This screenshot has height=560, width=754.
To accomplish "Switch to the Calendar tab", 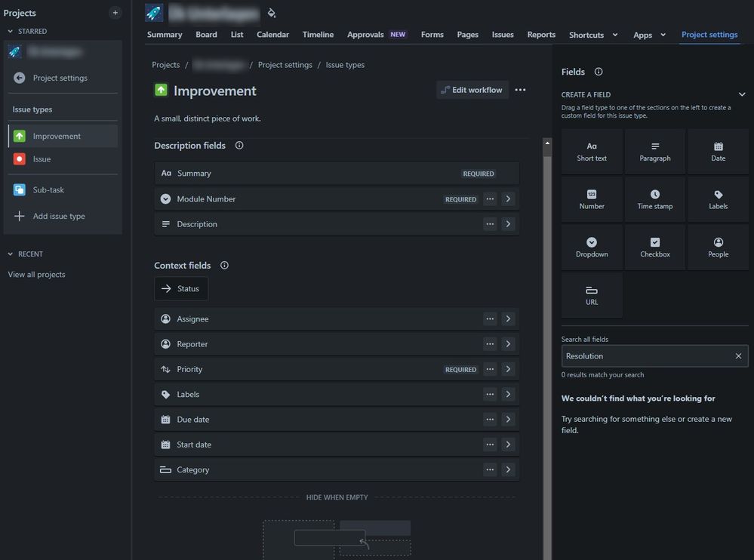I will (272, 35).
